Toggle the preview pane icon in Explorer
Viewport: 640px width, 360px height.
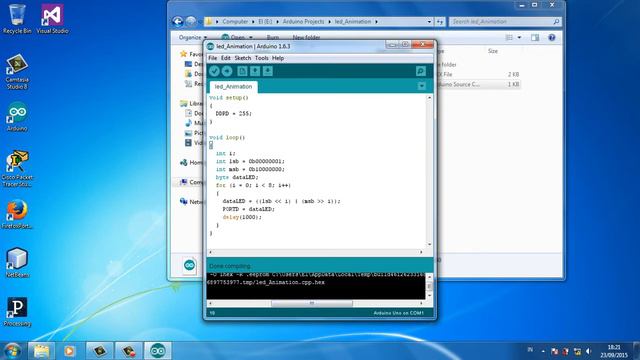(x=535, y=37)
